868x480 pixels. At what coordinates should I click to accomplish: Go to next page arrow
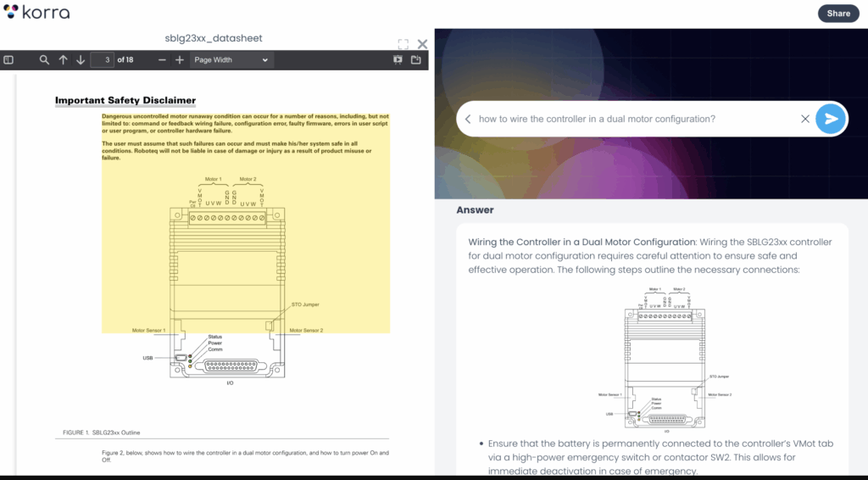(81, 60)
